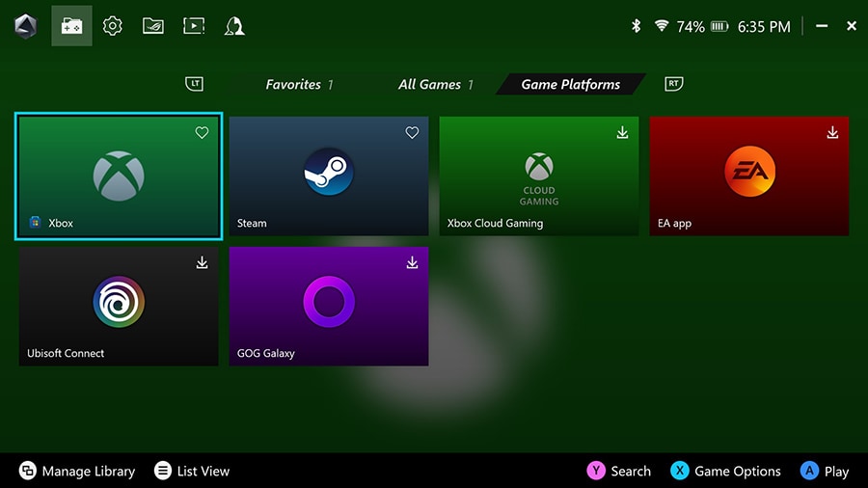868x488 pixels.
Task: Download EA app using its arrow icon
Action: [832, 133]
